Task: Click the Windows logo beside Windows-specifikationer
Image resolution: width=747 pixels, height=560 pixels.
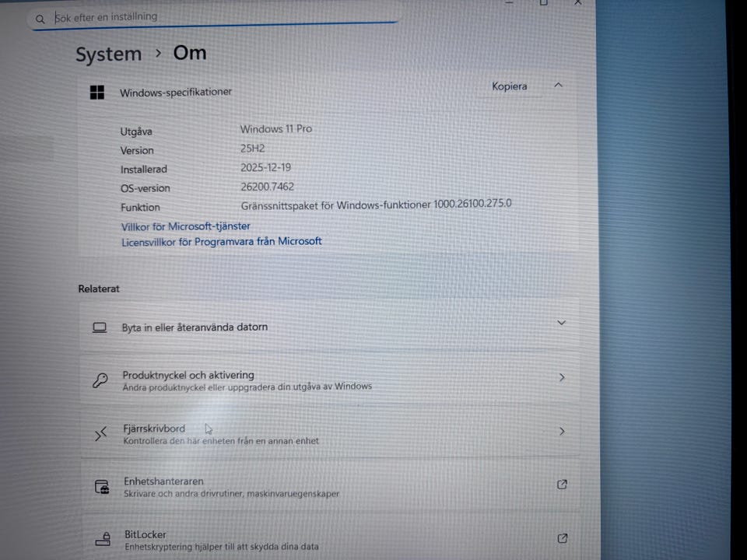Action: coord(97,93)
